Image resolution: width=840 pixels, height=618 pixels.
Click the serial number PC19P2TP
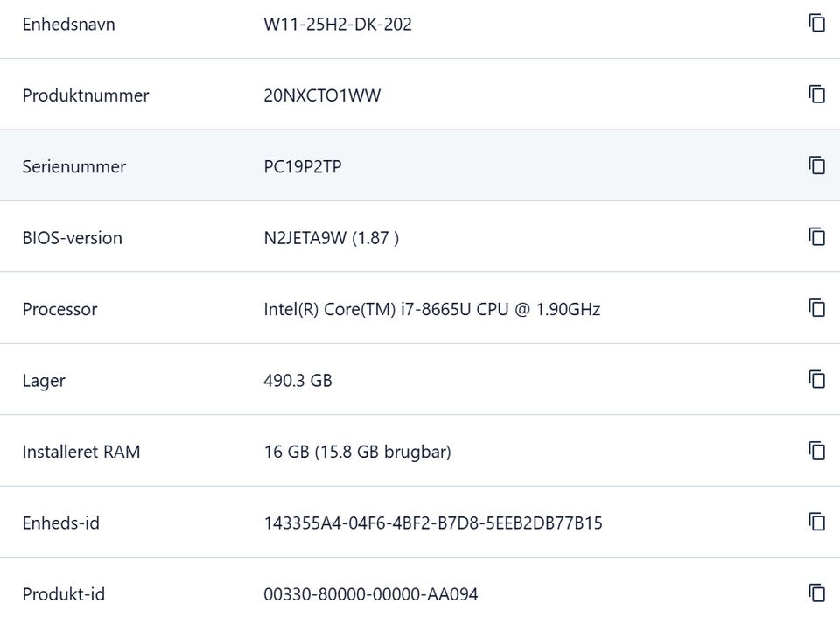tap(303, 166)
